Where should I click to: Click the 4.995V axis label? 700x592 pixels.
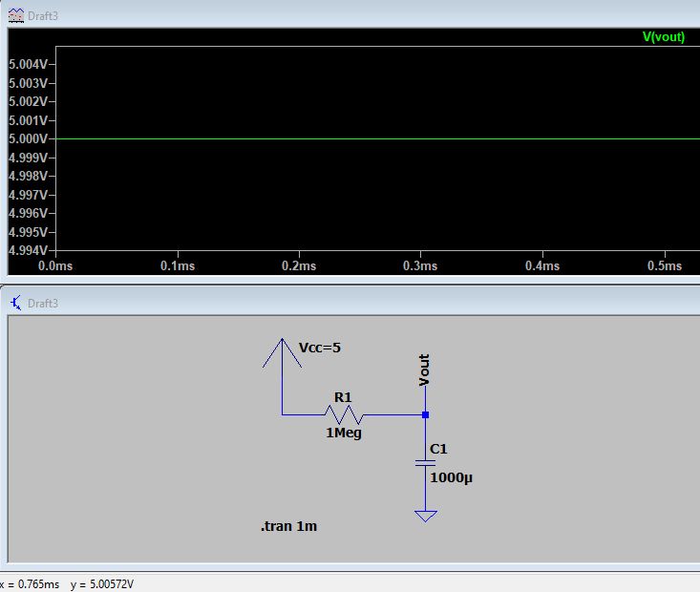pyautogui.click(x=28, y=232)
